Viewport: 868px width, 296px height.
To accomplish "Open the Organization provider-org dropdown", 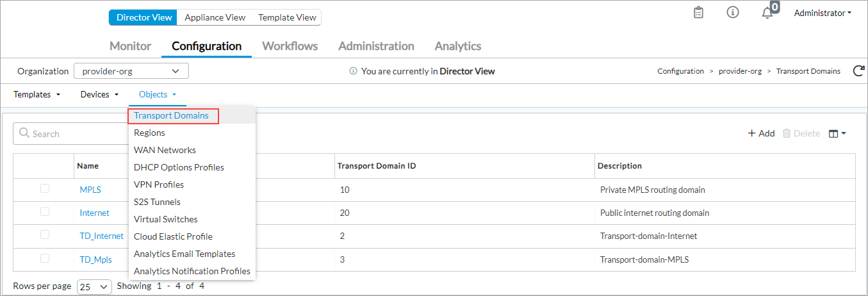I will [131, 71].
